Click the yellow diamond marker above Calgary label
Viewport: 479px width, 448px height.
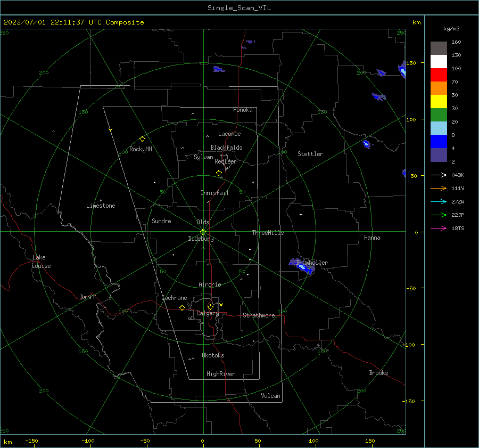[x=210, y=307]
